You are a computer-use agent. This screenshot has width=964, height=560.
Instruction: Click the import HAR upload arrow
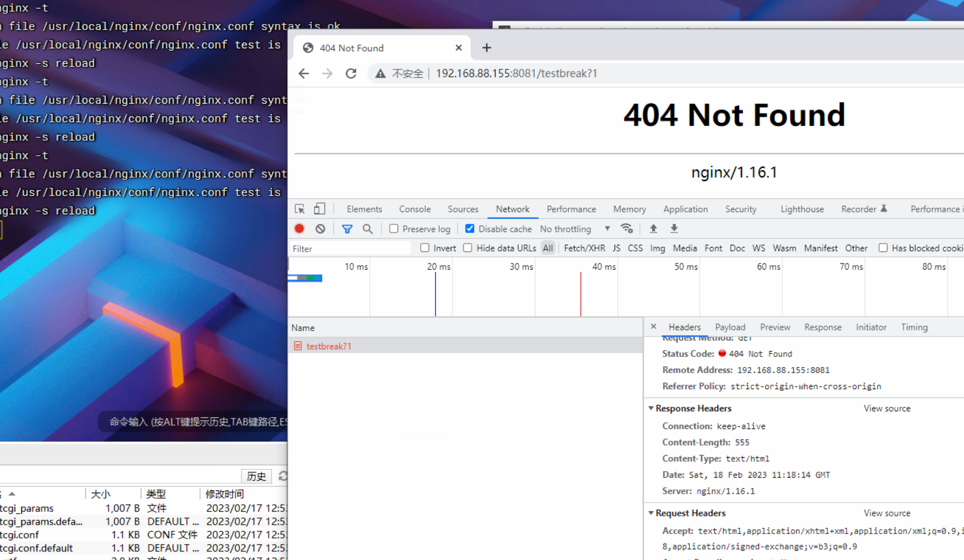653,228
